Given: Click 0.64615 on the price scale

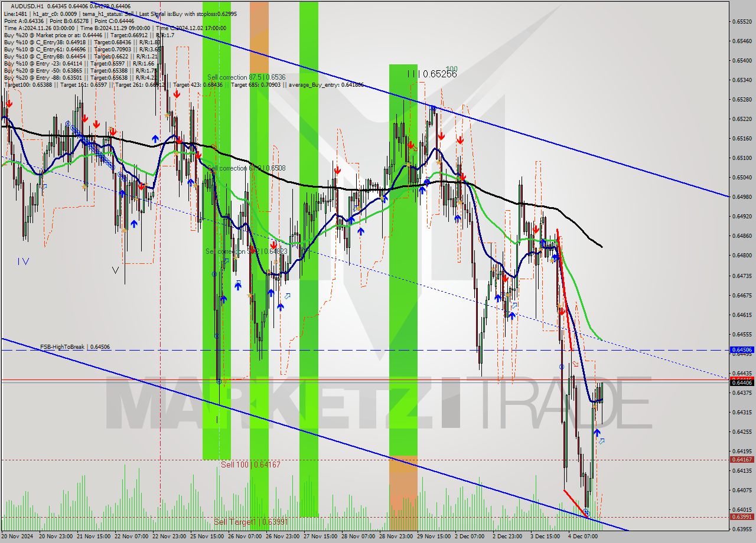Looking at the screenshot, I should coord(742,315).
